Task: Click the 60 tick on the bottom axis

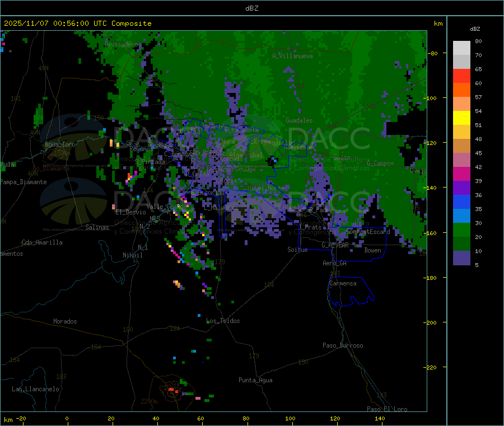Action: (x=201, y=419)
